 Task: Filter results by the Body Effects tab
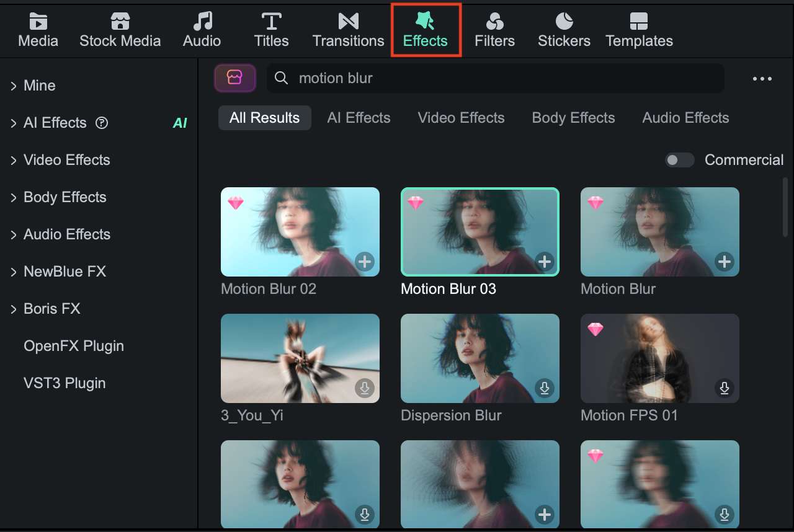(574, 118)
